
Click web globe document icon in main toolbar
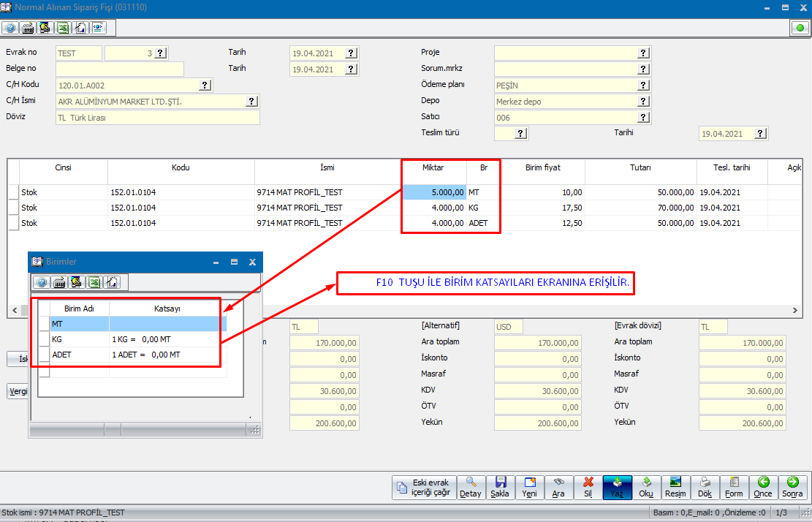point(98,28)
